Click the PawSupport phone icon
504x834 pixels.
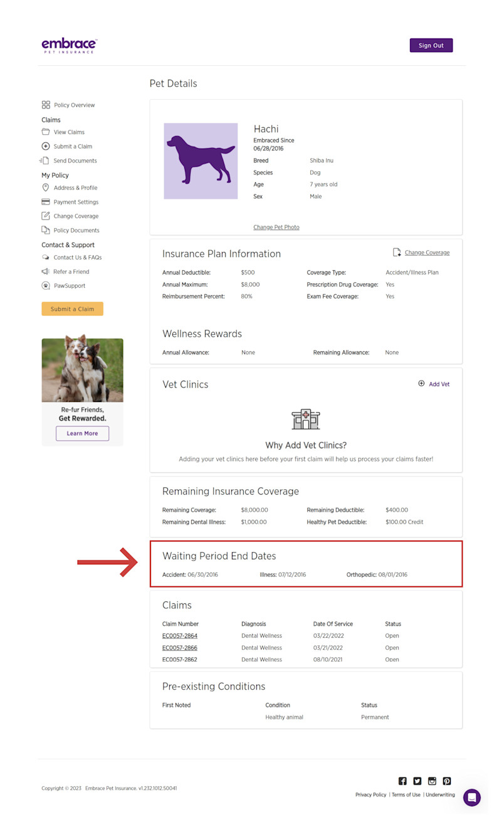[x=46, y=285]
